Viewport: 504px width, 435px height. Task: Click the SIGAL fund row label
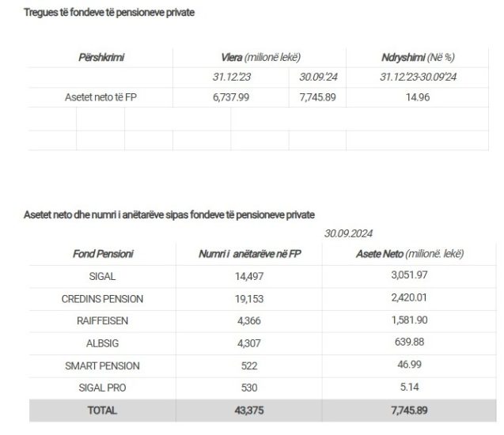tap(102, 275)
